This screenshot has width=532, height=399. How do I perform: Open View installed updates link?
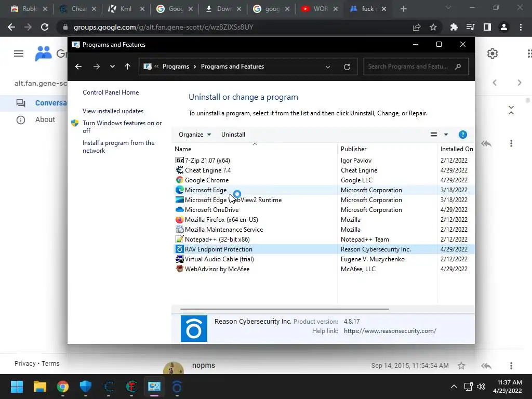113,111
